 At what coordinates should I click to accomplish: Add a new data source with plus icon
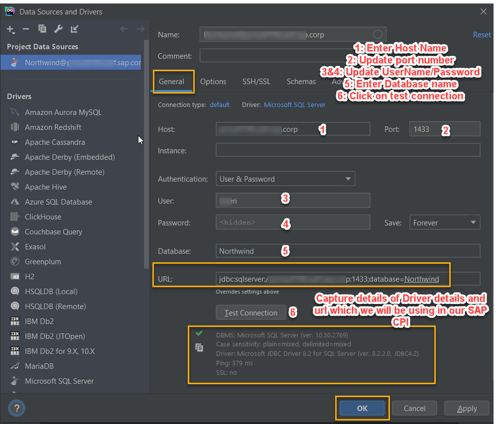click(10, 29)
